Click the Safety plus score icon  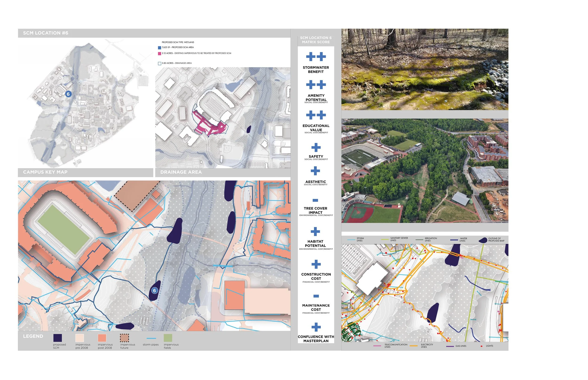[x=316, y=147]
